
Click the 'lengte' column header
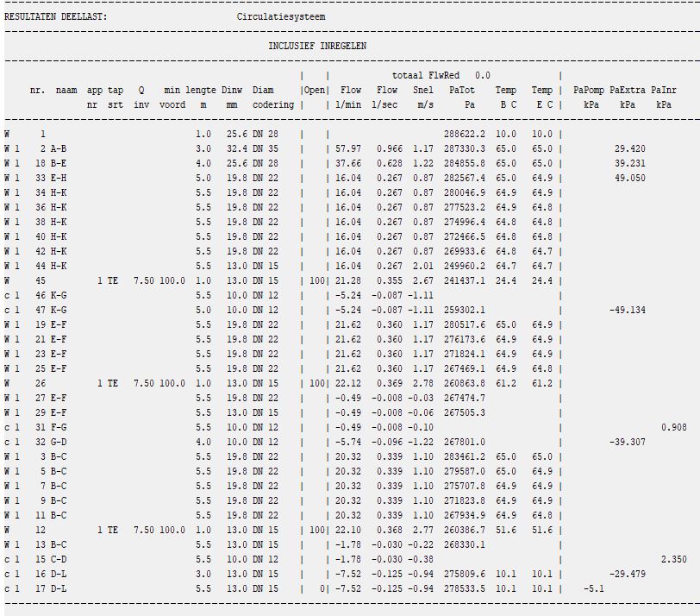pyautogui.click(x=201, y=90)
